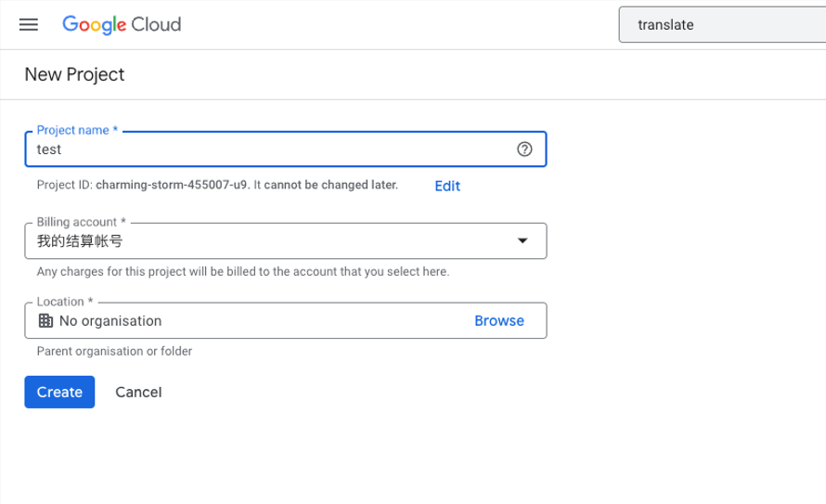Select the 我的结算帐号 billing account value

(80, 241)
